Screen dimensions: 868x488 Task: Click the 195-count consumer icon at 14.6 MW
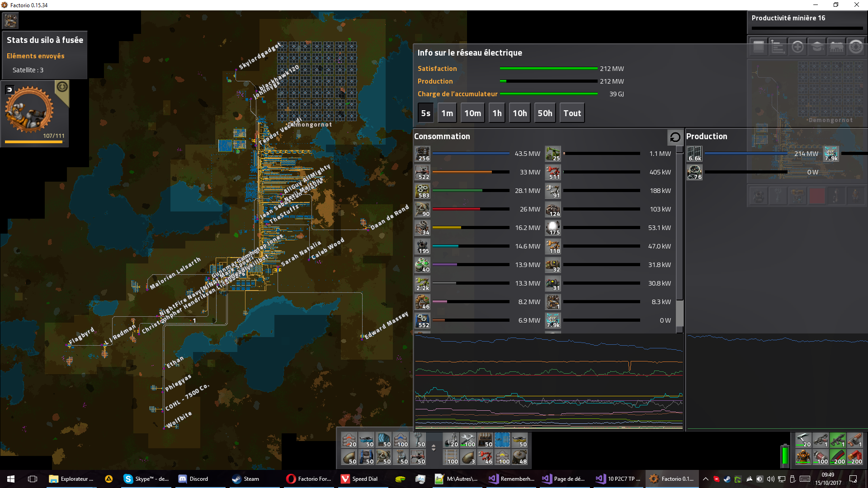click(422, 246)
